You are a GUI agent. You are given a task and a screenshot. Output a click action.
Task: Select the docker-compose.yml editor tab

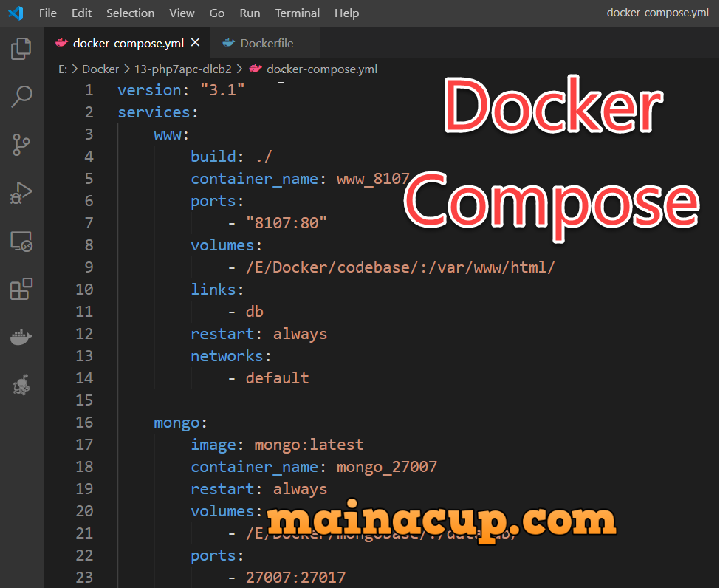(x=127, y=43)
